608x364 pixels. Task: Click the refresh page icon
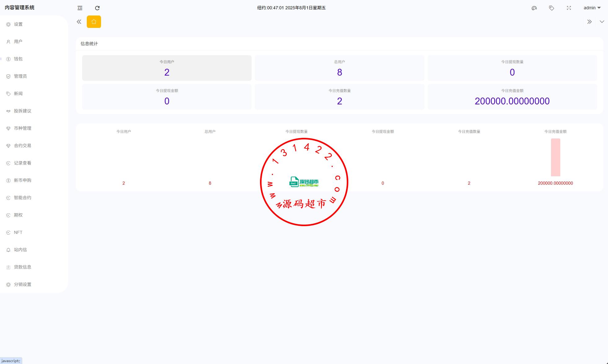pyautogui.click(x=97, y=8)
